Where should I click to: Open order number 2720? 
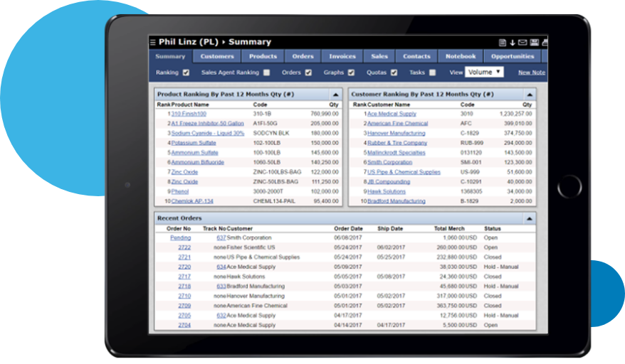[184, 267]
